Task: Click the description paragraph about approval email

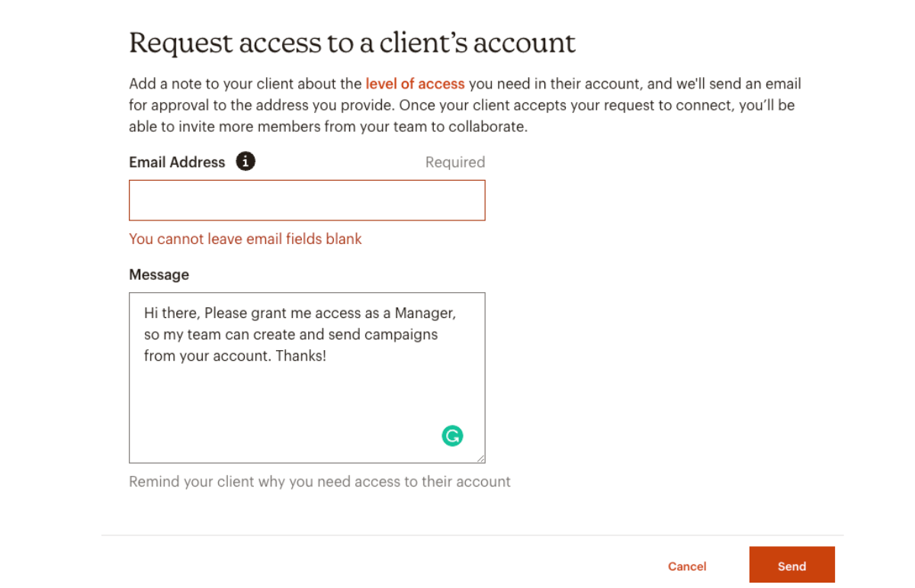Action: coord(457,104)
